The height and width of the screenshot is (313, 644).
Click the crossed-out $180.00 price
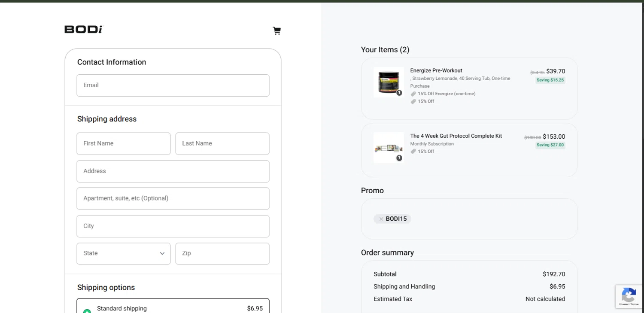click(x=533, y=138)
